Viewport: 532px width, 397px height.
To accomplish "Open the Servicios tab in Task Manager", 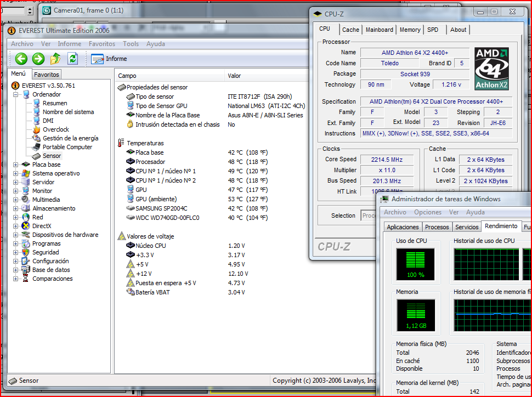I will coord(467,227).
